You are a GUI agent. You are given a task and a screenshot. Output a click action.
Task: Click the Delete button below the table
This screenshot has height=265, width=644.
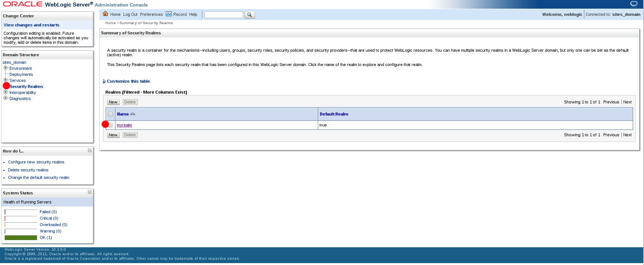coord(130,135)
